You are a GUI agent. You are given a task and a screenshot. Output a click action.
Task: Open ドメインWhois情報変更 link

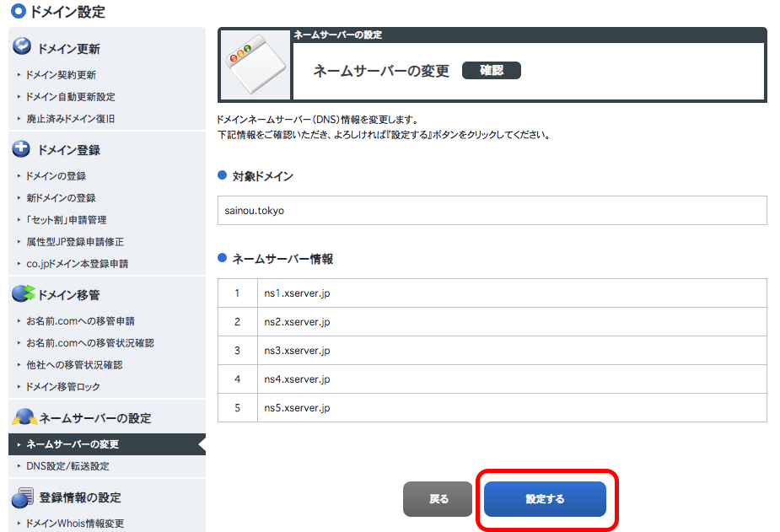pos(74,524)
